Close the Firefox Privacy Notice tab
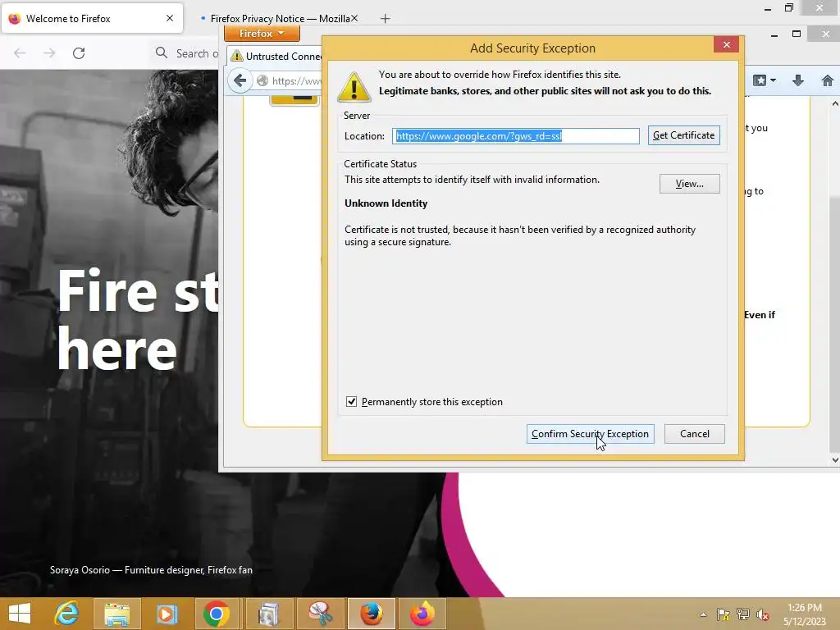The height and width of the screenshot is (630, 840). [x=354, y=18]
